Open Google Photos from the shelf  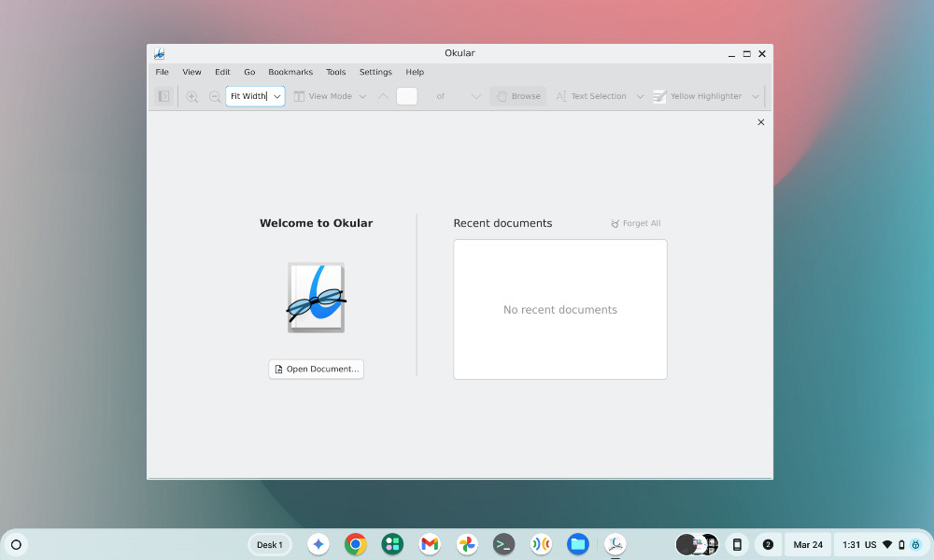467,544
